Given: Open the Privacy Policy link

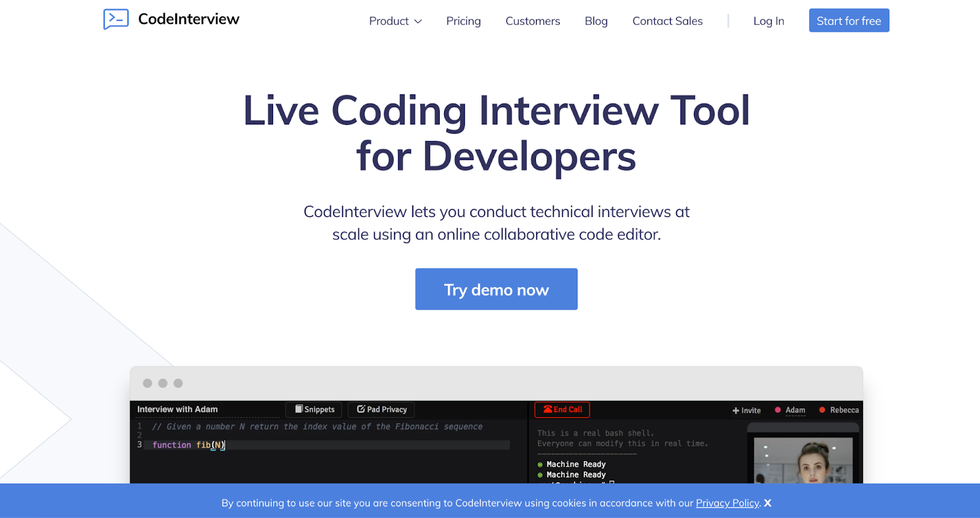Looking at the screenshot, I should pos(728,503).
